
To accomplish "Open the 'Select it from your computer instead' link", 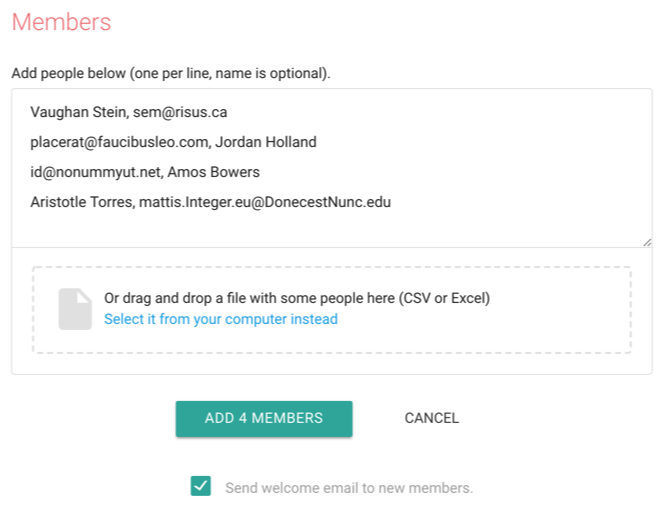I will click(x=221, y=320).
